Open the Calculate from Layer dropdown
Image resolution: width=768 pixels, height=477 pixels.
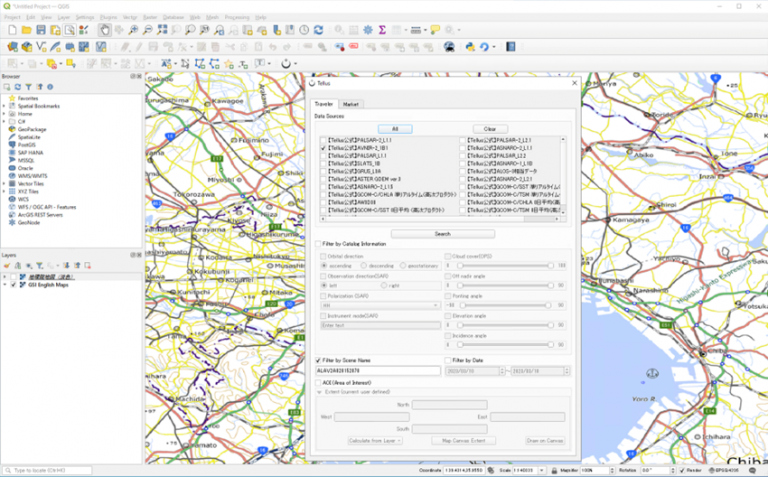point(375,441)
